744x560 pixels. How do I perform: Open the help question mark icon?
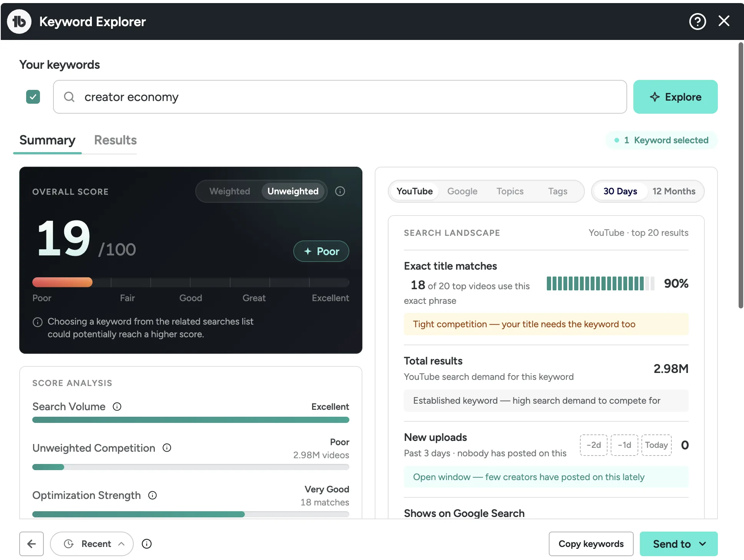click(697, 22)
